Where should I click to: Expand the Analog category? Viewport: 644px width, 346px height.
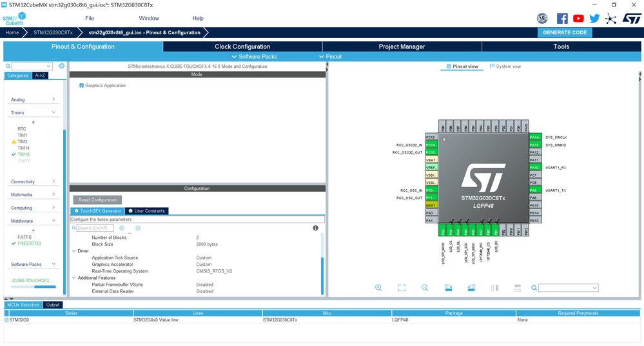pyautogui.click(x=33, y=99)
